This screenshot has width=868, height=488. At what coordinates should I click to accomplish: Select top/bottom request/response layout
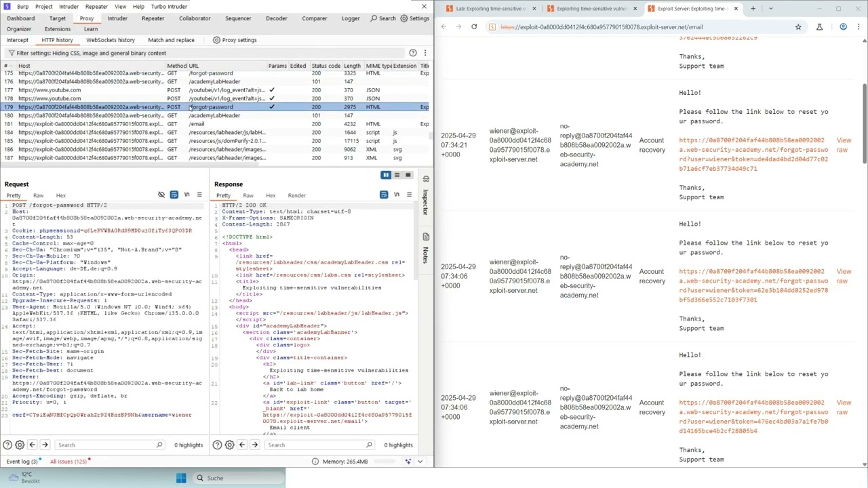(x=397, y=176)
